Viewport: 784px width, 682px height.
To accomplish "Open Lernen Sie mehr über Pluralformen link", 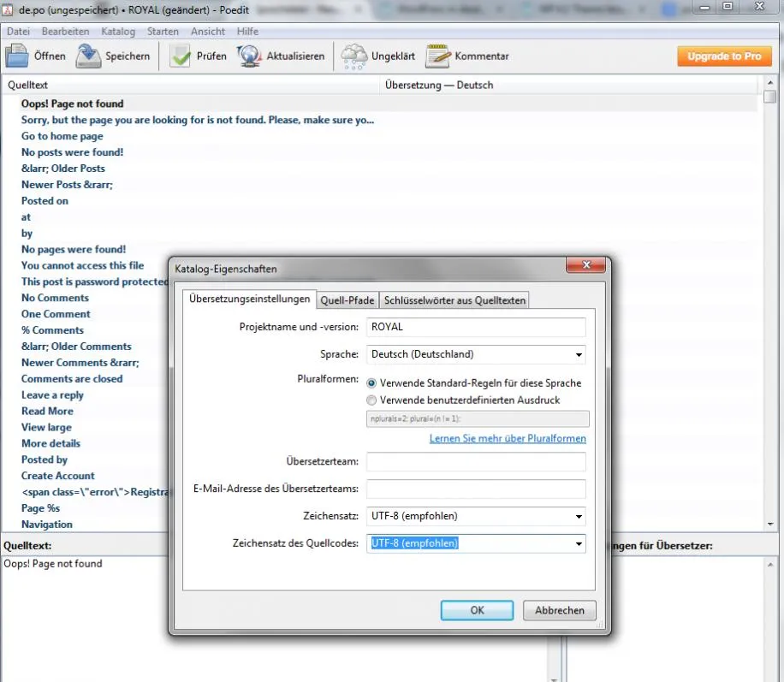I will [x=508, y=438].
